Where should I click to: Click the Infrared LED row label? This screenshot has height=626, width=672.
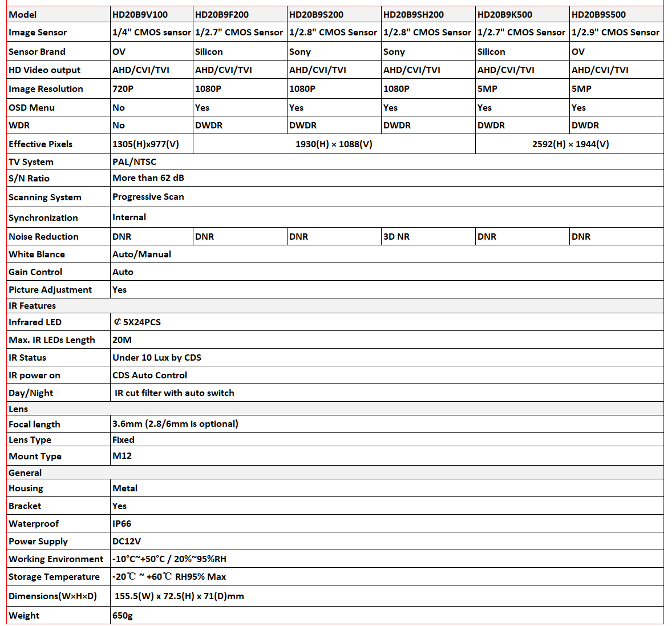(35, 322)
